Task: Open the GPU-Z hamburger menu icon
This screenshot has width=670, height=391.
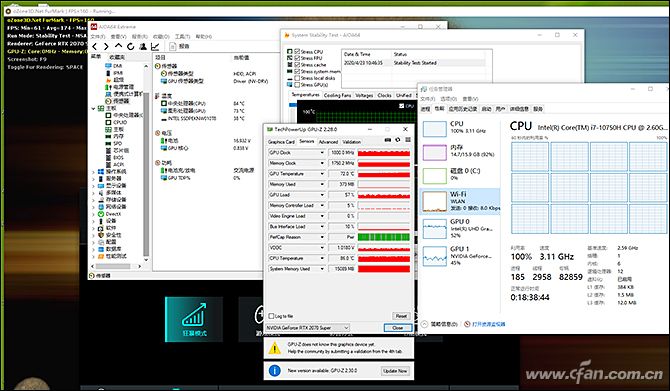Action: (x=408, y=140)
